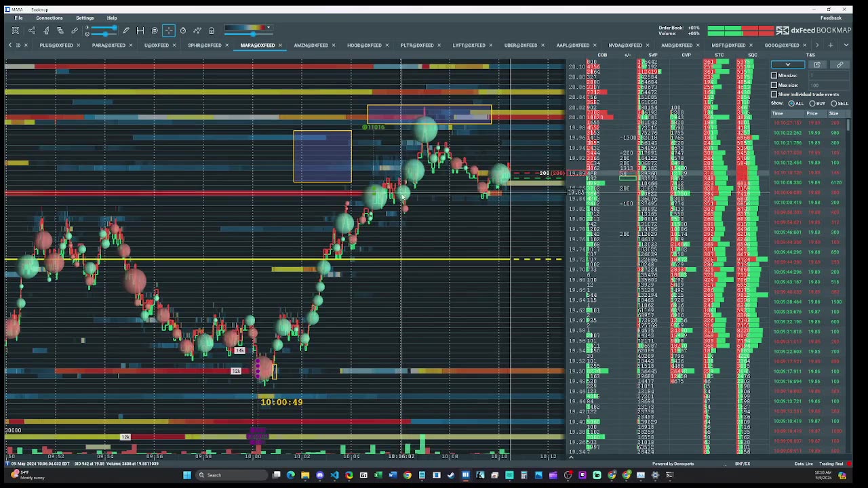Image resolution: width=868 pixels, height=488 pixels.
Task: Select the SELL radio button
Action: 834,104
